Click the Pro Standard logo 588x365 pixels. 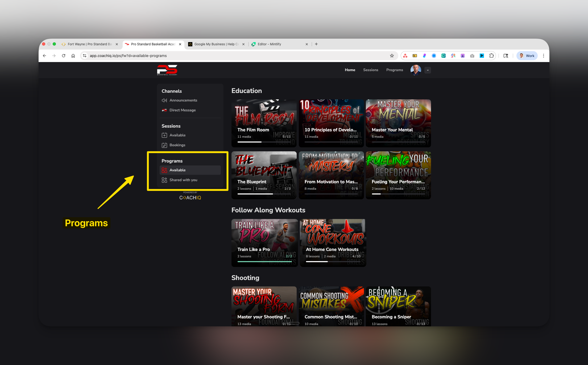coord(167,70)
